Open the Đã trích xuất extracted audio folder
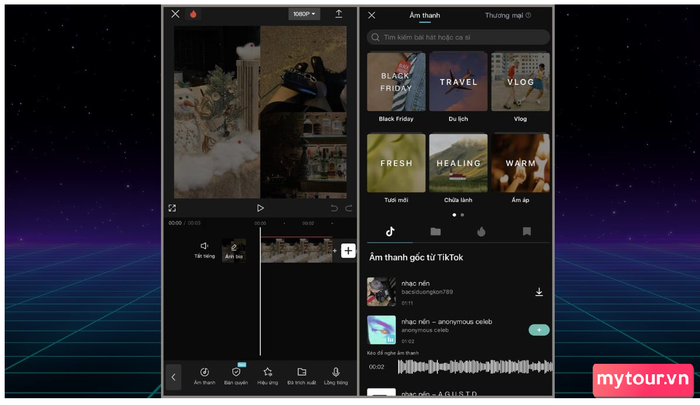 302,373
